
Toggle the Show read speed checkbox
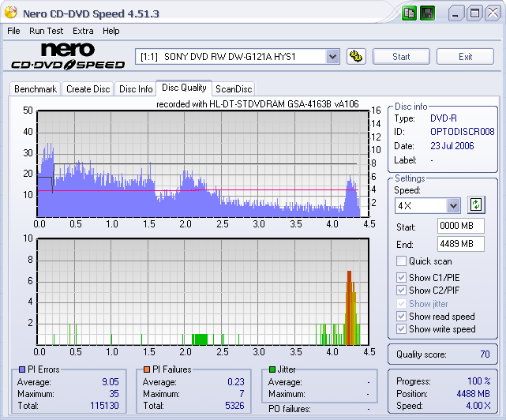[x=402, y=317]
